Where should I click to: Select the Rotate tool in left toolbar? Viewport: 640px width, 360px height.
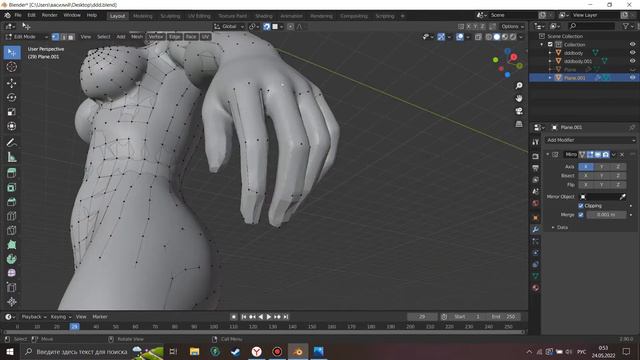click(11, 97)
